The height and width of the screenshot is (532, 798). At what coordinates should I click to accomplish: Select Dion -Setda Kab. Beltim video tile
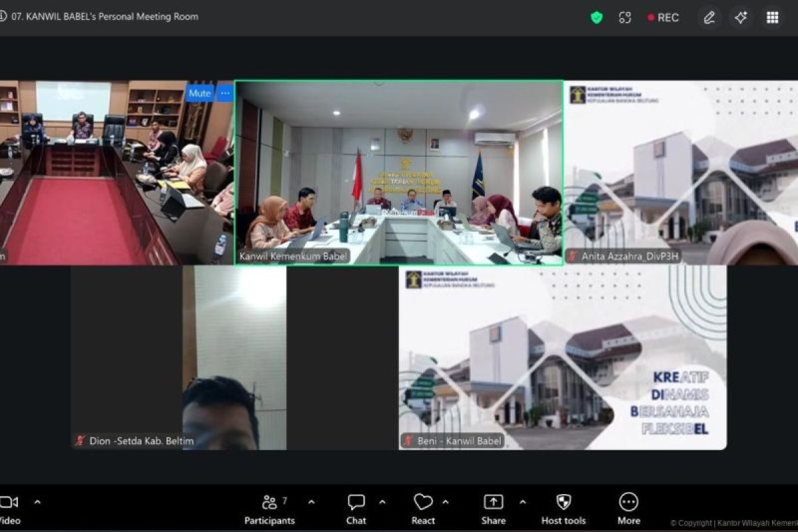click(x=235, y=358)
